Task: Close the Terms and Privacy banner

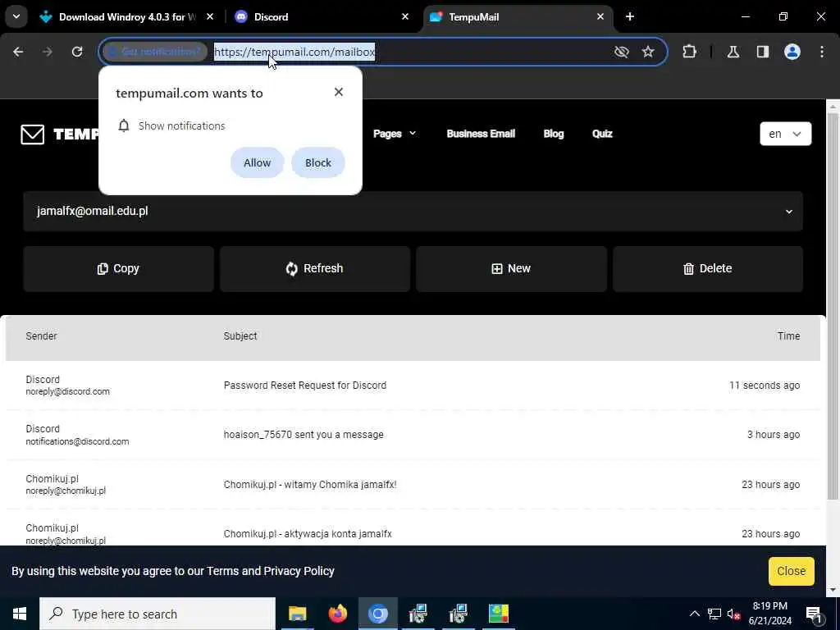Action: click(x=792, y=571)
